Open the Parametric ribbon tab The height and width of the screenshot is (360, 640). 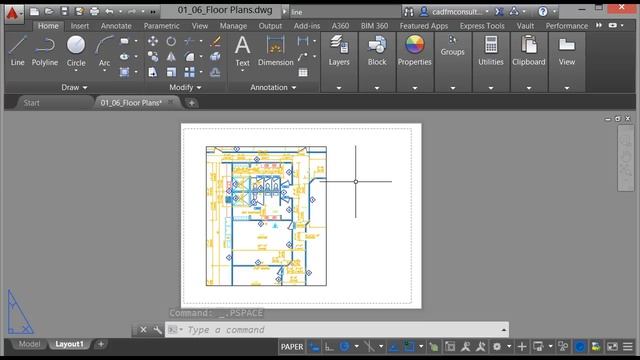click(x=162, y=26)
